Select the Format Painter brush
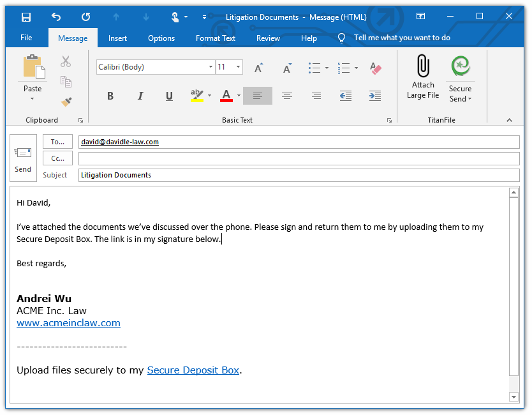The image size is (532, 415). point(66,102)
